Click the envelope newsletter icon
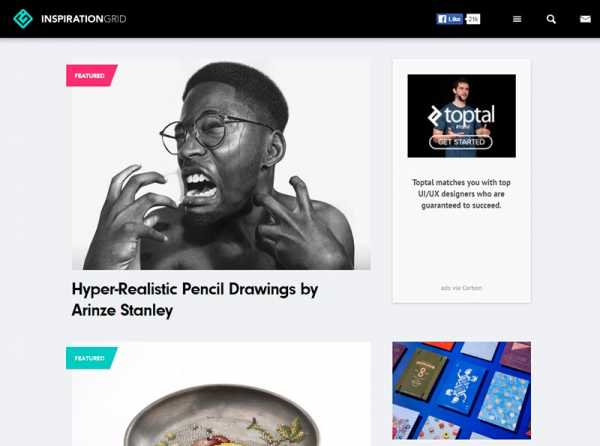 point(585,19)
